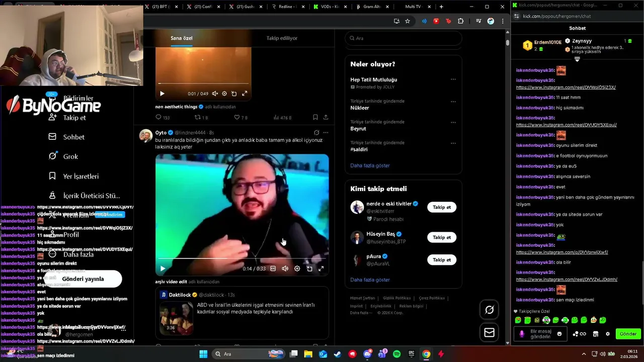
Task: Open Kick chat settings gear
Action: point(608,334)
